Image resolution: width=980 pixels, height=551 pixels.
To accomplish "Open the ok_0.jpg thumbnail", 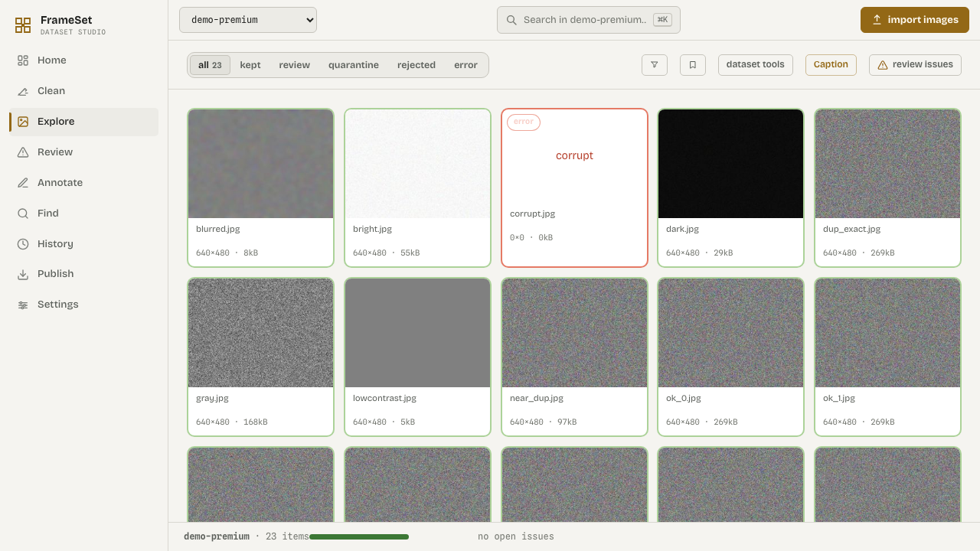I will tap(730, 333).
